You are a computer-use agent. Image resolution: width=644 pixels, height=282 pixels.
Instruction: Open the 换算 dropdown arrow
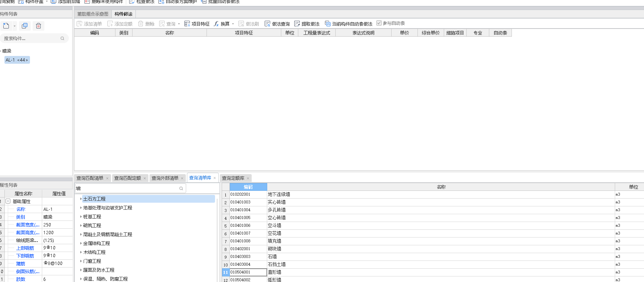233,24
